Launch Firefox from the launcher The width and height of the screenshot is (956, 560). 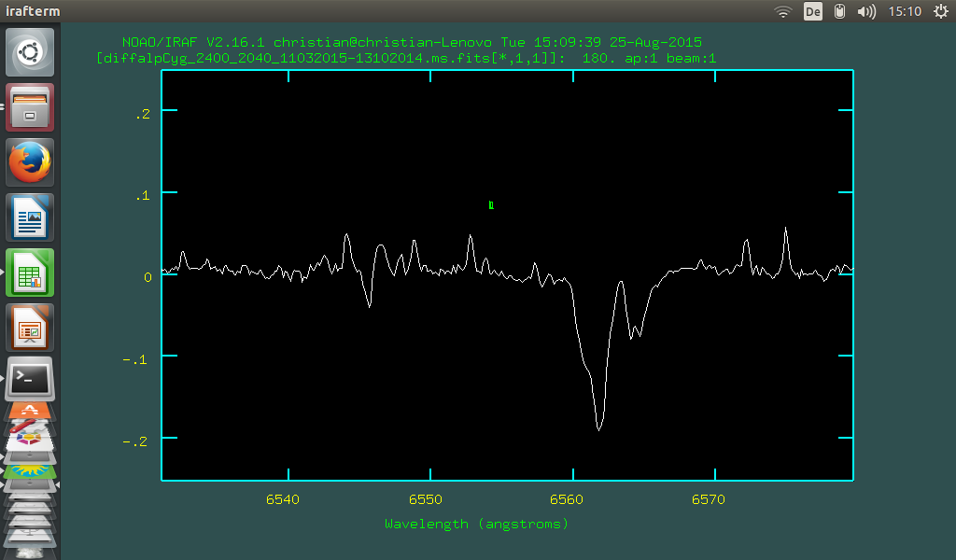(x=29, y=161)
